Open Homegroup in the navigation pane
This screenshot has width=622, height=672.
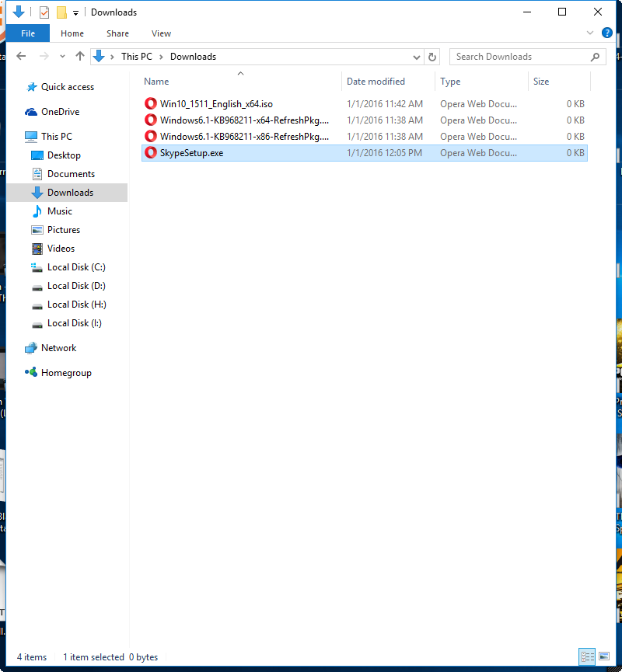(58, 373)
